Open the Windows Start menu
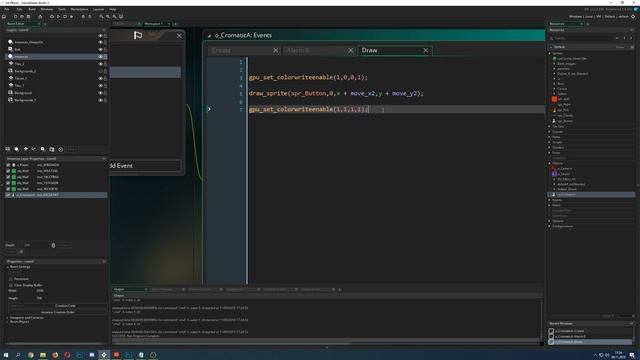 6,355
